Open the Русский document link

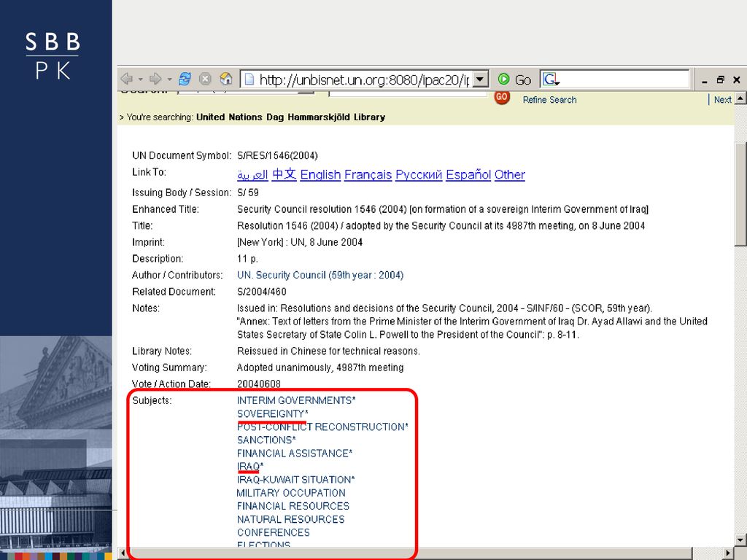pyautogui.click(x=419, y=175)
